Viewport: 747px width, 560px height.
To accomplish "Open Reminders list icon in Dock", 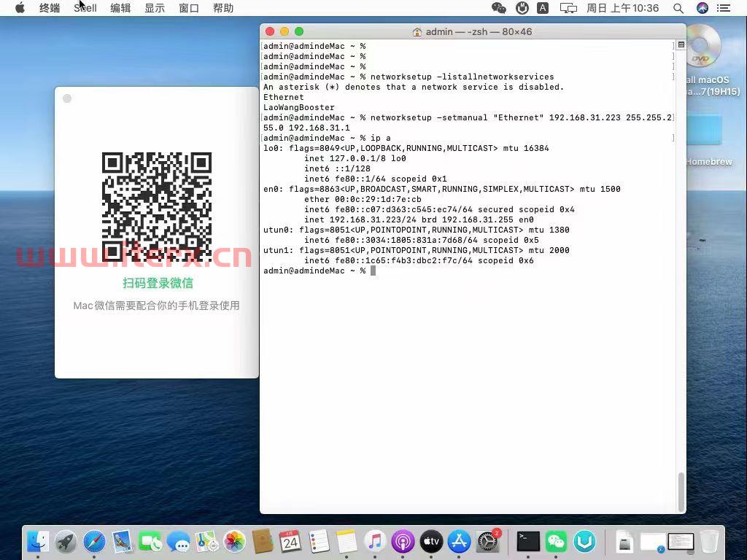I will pyautogui.click(x=318, y=542).
